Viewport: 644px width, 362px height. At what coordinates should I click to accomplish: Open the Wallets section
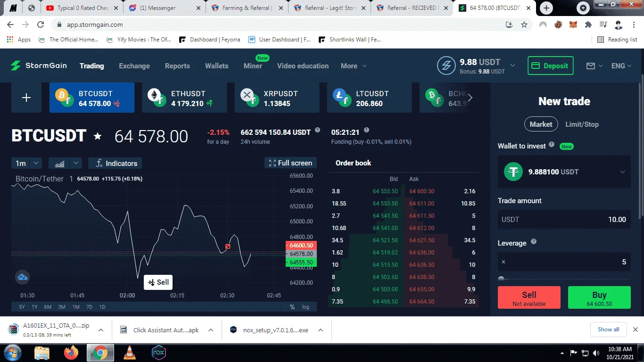pyautogui.click(x=217, y=66)
